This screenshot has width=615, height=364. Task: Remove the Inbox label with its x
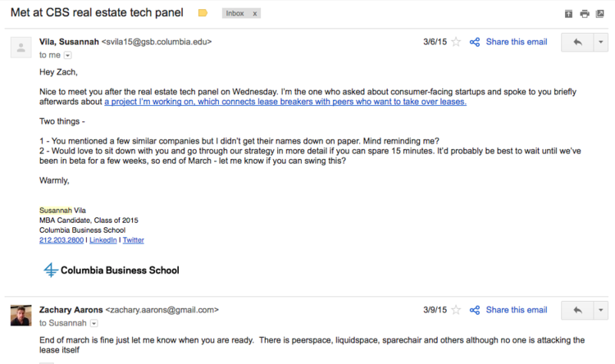pos(254,14)
